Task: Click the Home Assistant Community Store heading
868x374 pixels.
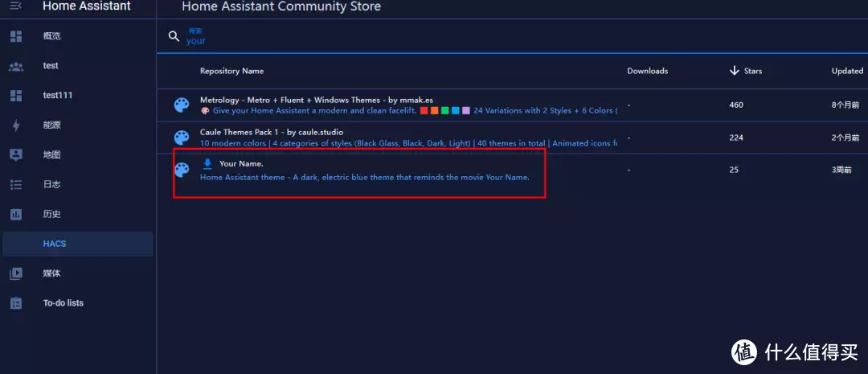Action: coord(281,6)
